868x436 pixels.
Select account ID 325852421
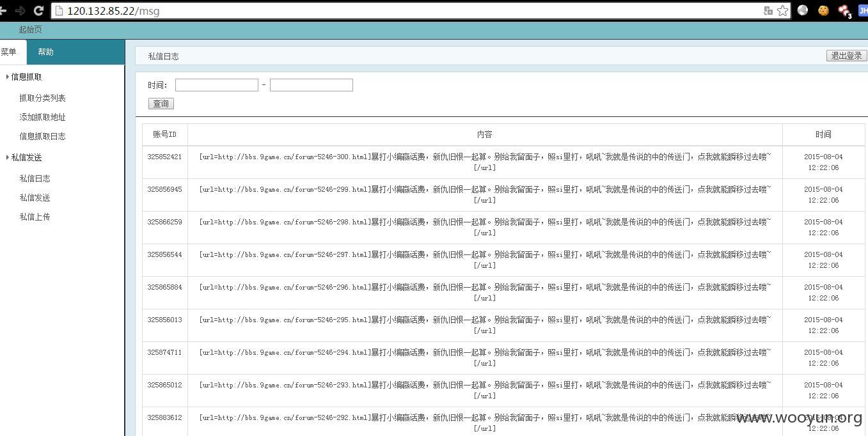click(x=164, y=157)
